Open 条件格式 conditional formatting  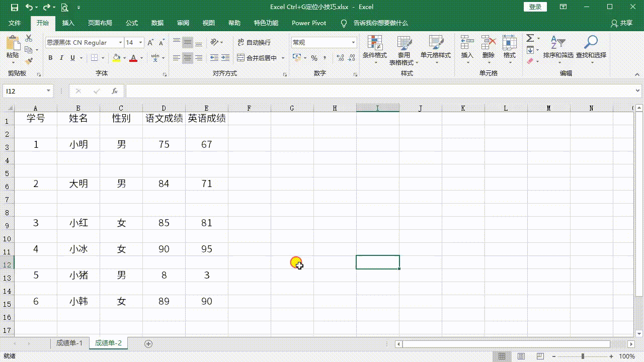(x=374, y=48)
